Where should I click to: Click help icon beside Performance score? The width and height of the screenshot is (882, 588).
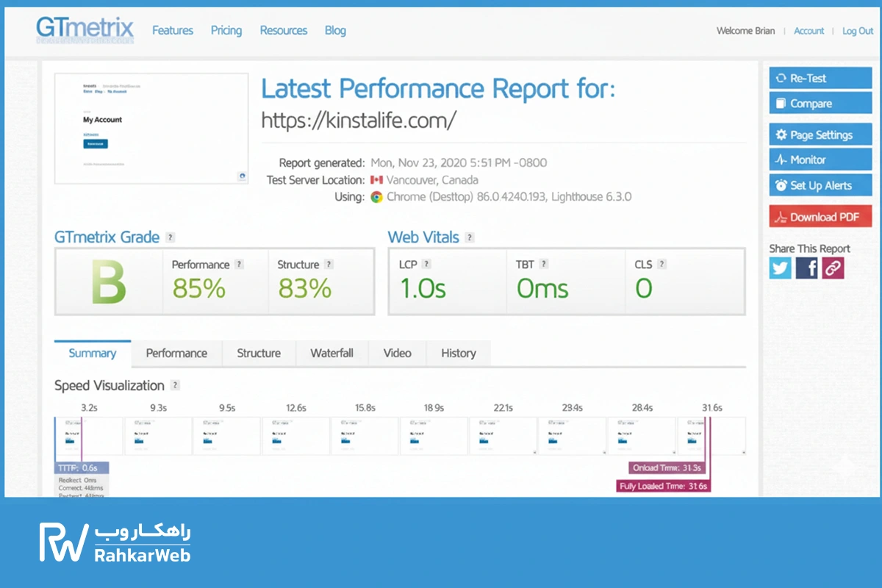coord(239,265)
